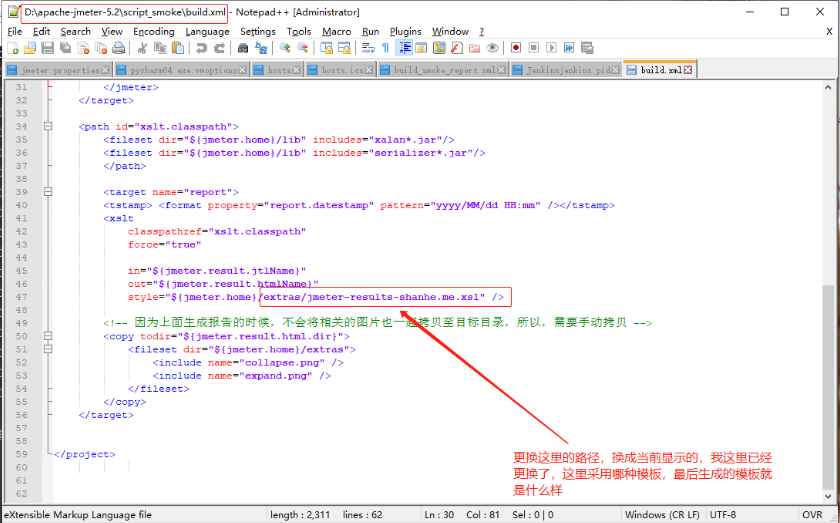Switch to the jmeter.properties tab
Viewport: 840px width, 523px height.
[59, 70]
